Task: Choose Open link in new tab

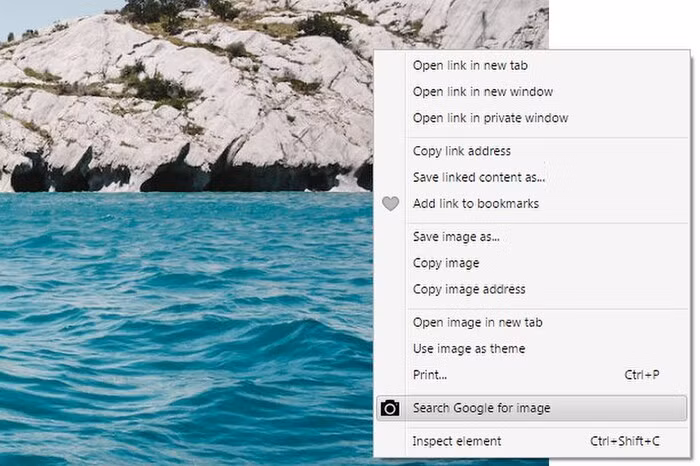Action: [470, 66]
